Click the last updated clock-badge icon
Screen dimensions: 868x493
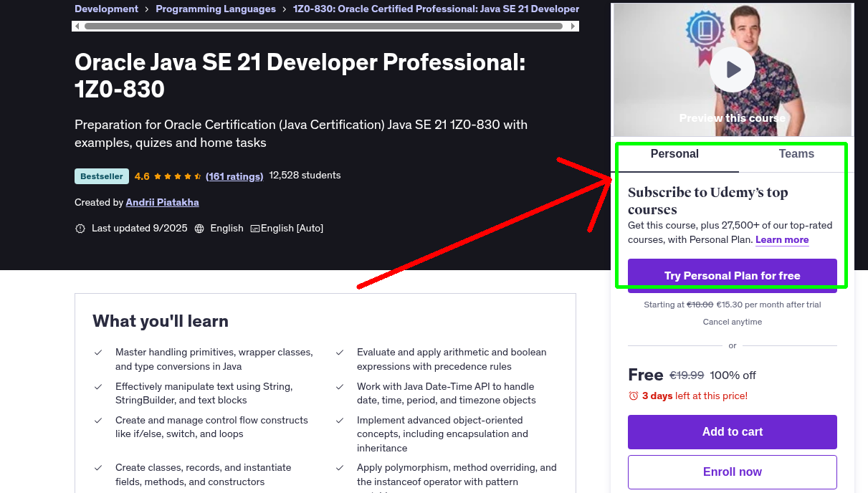pos(80,229)
